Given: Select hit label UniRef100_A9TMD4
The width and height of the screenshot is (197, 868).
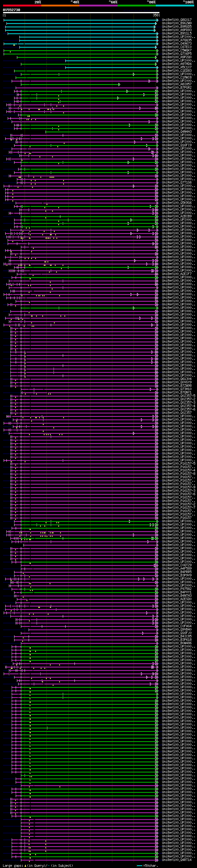Looking at the screenshot, I should click(177, 64).
